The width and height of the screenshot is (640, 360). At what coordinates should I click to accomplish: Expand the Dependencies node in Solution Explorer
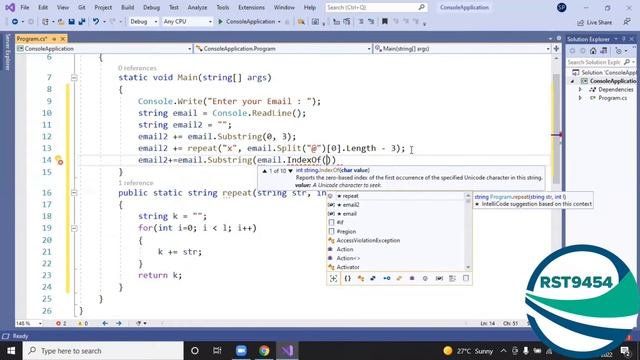(580, 89)
